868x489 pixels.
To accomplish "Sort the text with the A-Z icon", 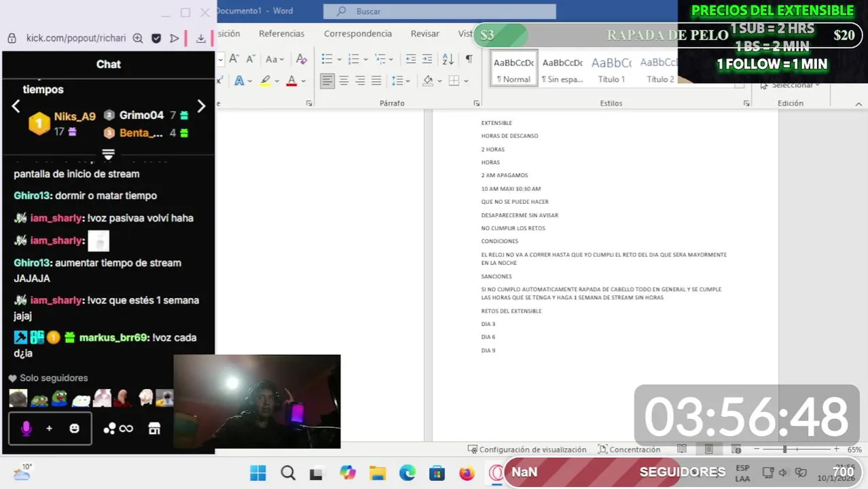I will pos(448,59).
